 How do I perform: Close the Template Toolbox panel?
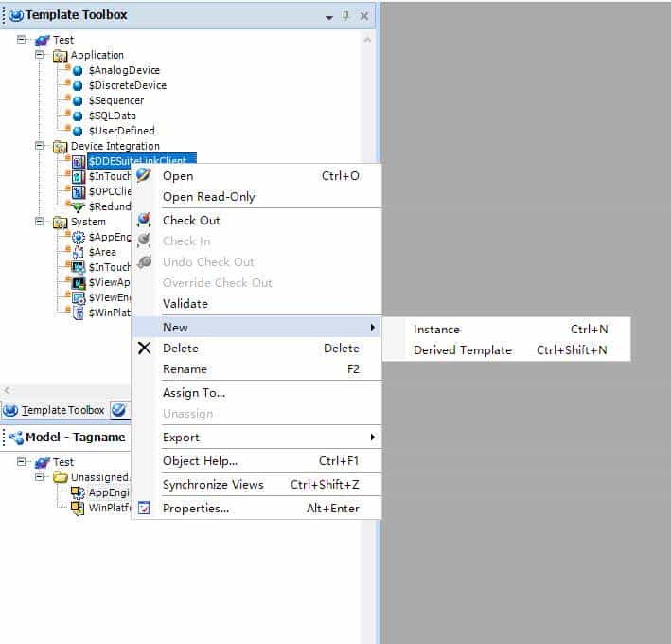364,16
